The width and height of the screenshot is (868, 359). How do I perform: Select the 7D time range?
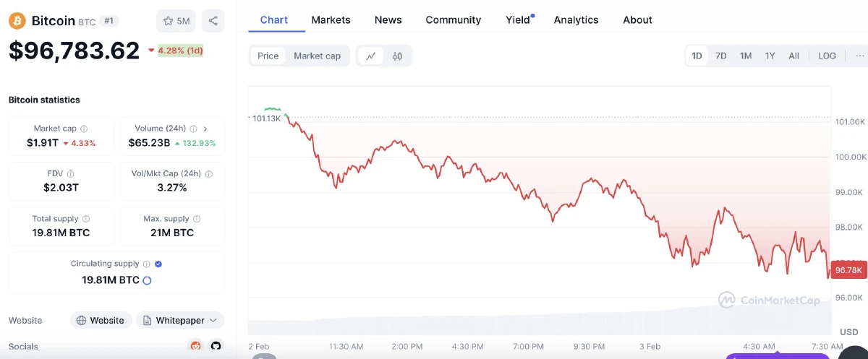point(720,56)
